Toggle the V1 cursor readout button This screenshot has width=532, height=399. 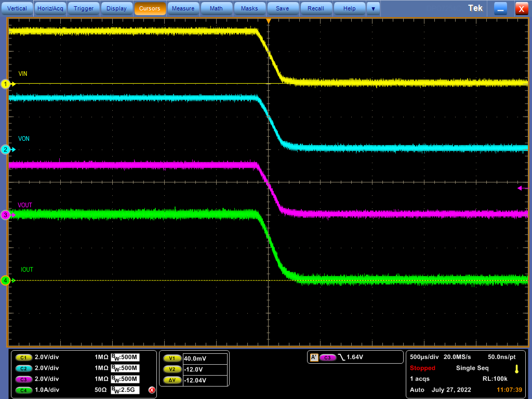pos(172,358)
